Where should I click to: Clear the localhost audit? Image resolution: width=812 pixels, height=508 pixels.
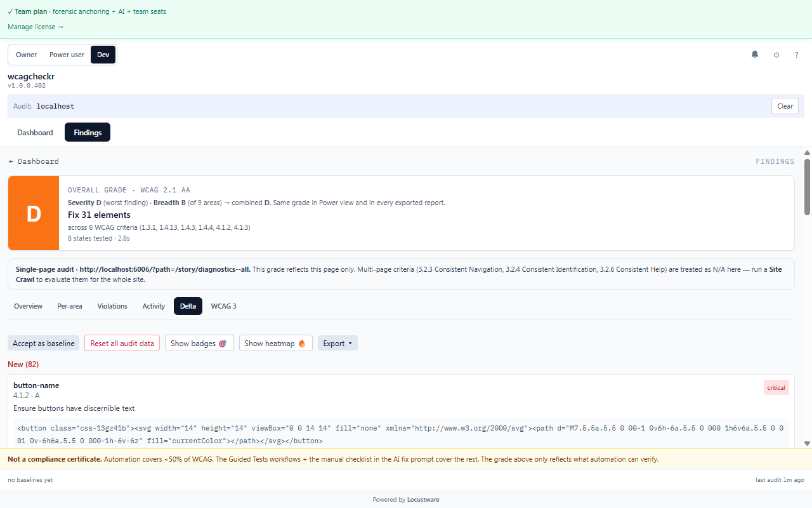click(x=785, y=106)
